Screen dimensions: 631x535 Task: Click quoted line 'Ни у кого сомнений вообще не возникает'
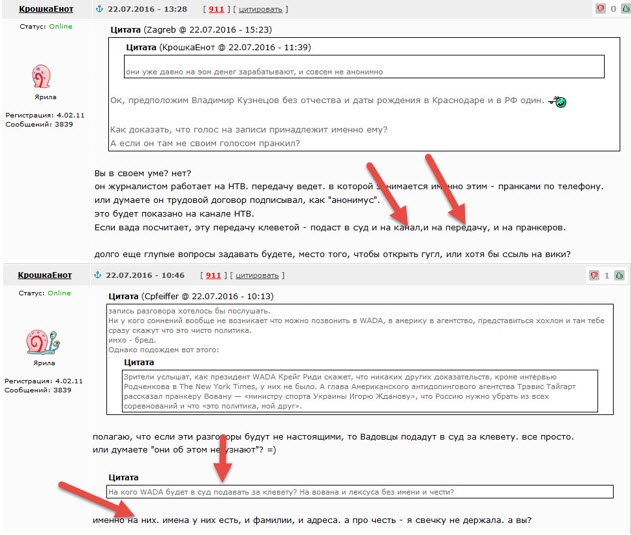pyautogui.click(x=356, y=321)
